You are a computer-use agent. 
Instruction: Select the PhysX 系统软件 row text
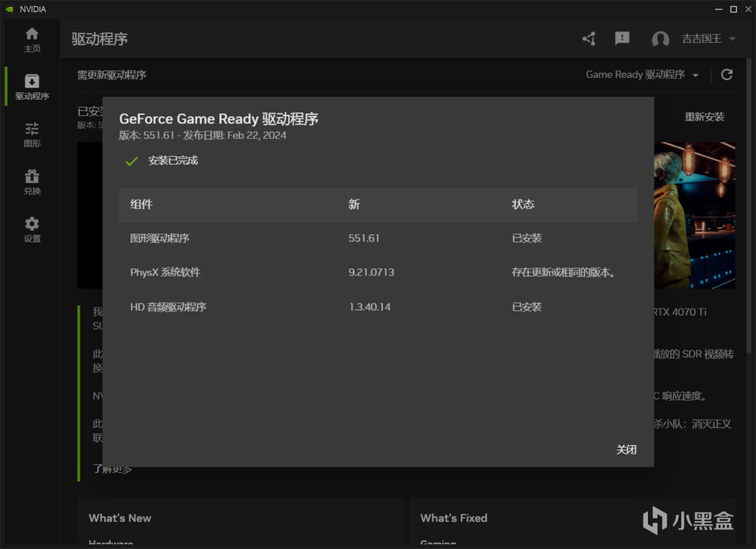coord(165,272)
